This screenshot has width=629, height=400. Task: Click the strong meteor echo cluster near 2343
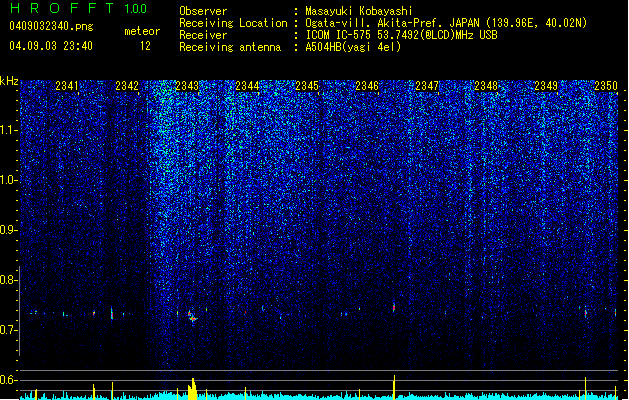click(x=192, y=316)
